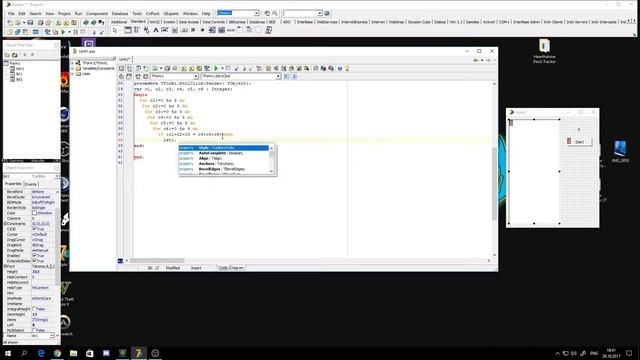Screen dimensions: 640x360
Task: Open desktop layout dropdown beside Help
Action: (x=256, y=13)
